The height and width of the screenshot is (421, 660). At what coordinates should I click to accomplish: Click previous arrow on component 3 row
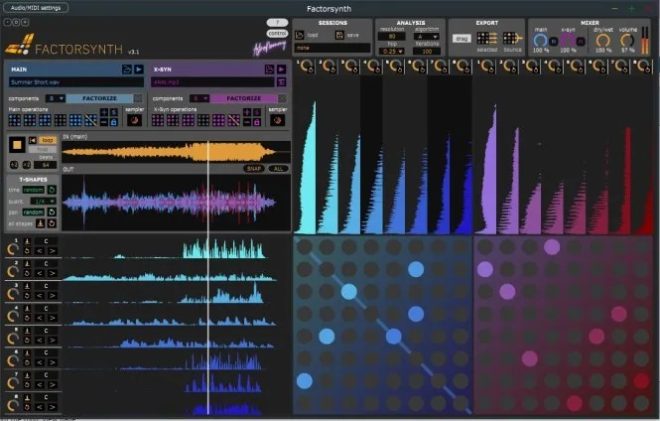39,296
